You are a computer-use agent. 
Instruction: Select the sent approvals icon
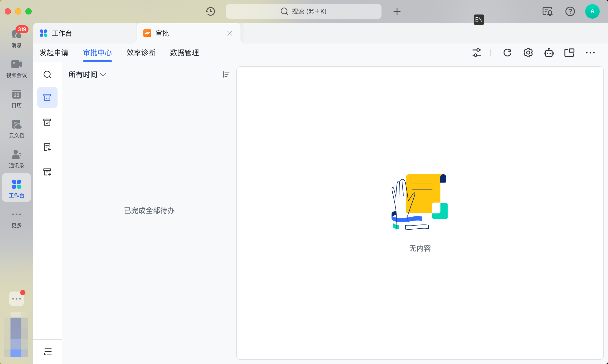(47, 172)
